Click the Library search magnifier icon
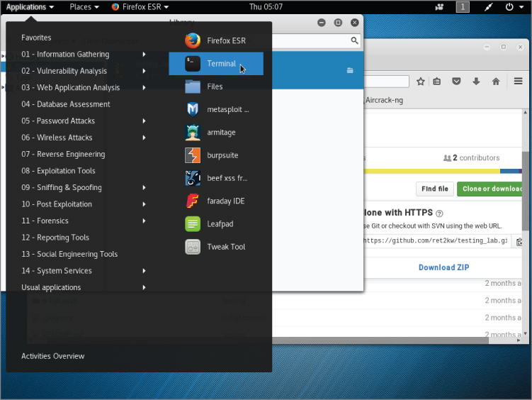532x400 pixels. [x=354, y=40]
